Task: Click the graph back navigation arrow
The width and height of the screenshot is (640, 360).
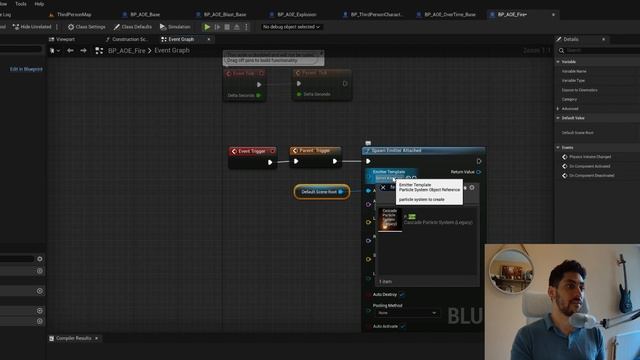Action: [70, 51]
